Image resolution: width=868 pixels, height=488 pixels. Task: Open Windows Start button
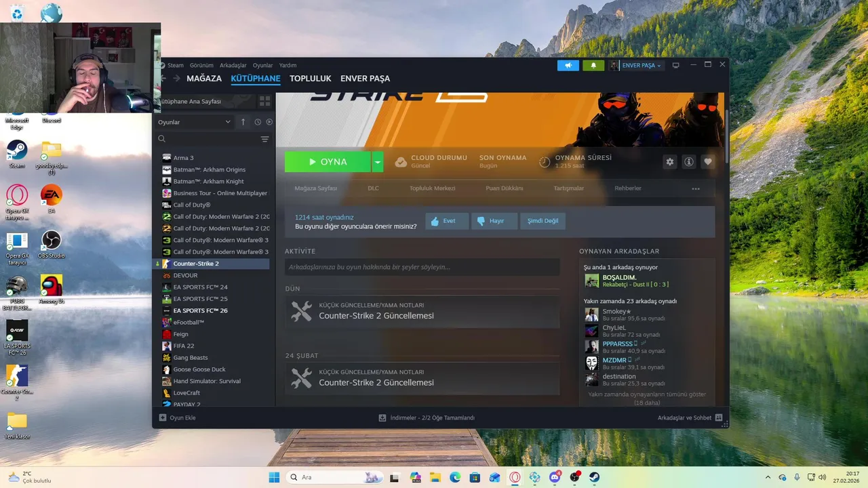[x=274, y=477]
